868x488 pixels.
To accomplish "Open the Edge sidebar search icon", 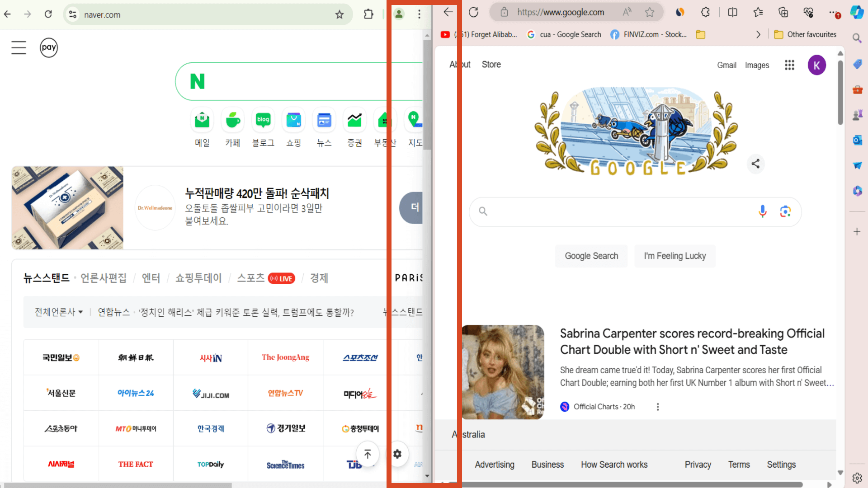I will [857, 38].
